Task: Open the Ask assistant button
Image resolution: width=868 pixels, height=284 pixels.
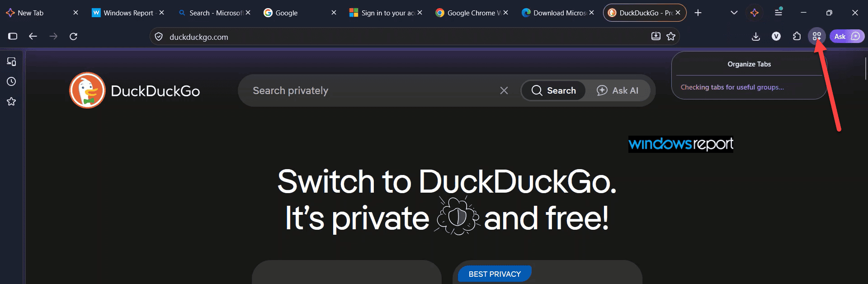Action: coord(847,36)
